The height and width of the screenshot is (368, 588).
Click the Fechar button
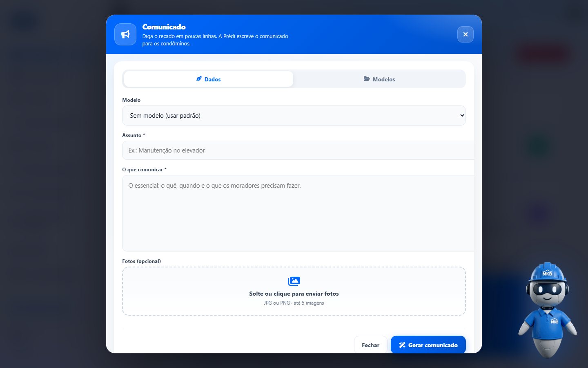[371, 345]
